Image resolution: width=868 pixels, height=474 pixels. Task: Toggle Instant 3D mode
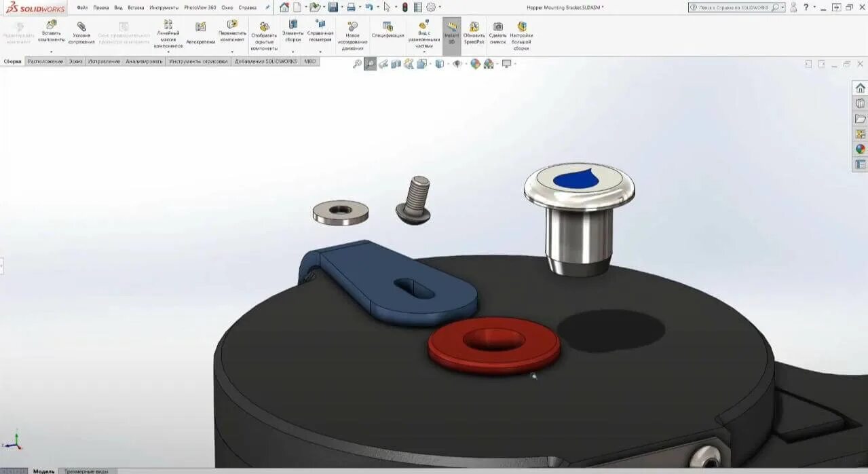coord(452,33)
